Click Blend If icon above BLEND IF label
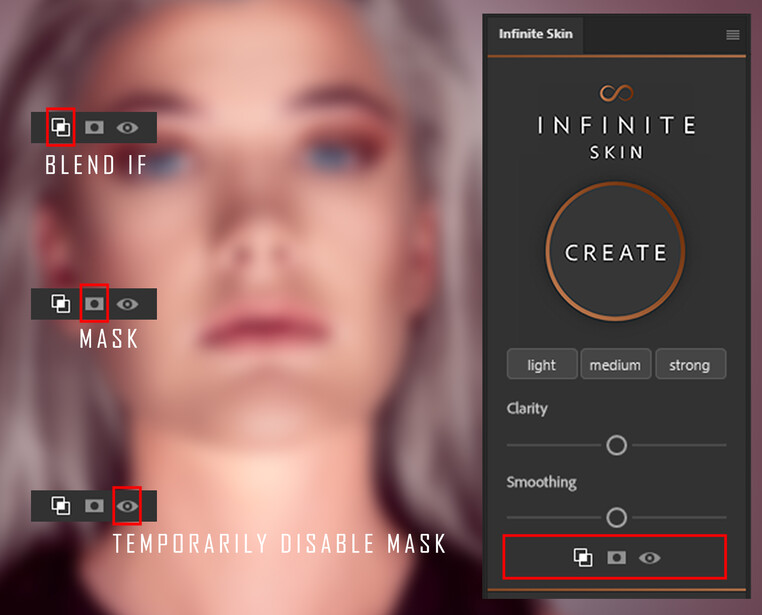This screenshot has width=762, height=615. 61,127
